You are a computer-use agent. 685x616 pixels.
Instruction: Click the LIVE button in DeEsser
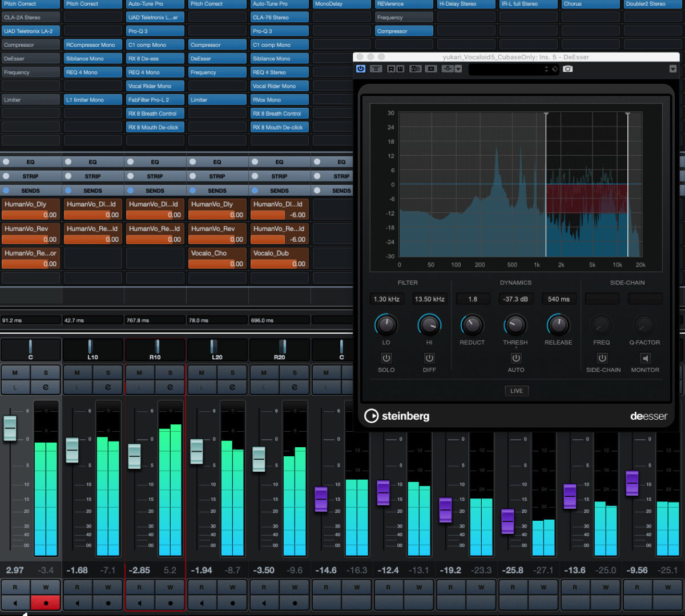click(517, 391)
